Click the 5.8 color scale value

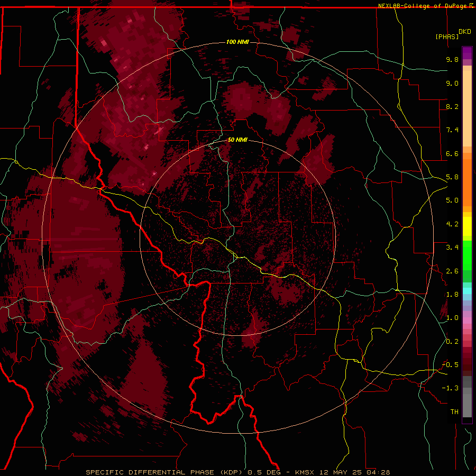(452, 177)
